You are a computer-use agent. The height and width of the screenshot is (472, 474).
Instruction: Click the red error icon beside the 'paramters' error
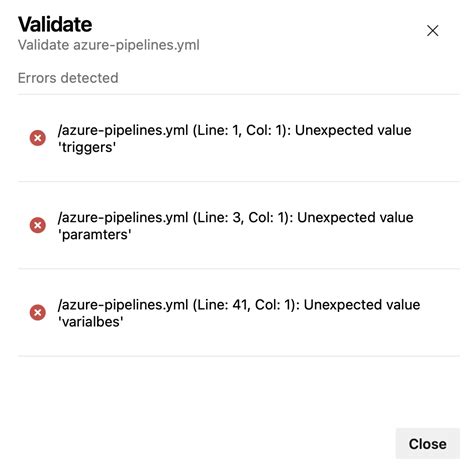38,225
